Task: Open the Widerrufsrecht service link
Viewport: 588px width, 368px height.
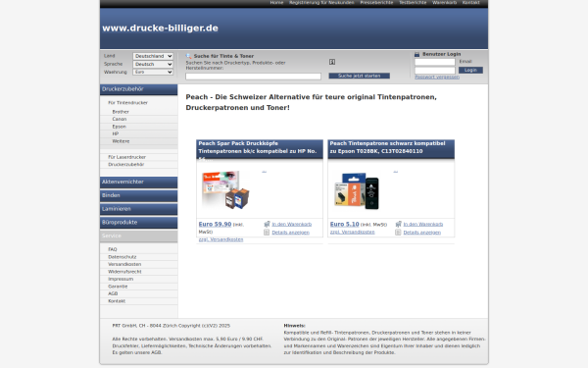Action: click(x=124, y=272)
